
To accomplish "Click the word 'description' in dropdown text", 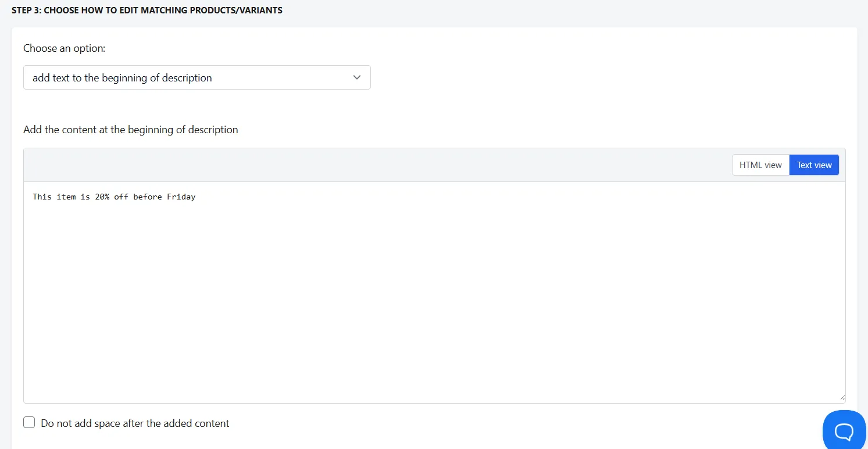I will click(186, 78).
